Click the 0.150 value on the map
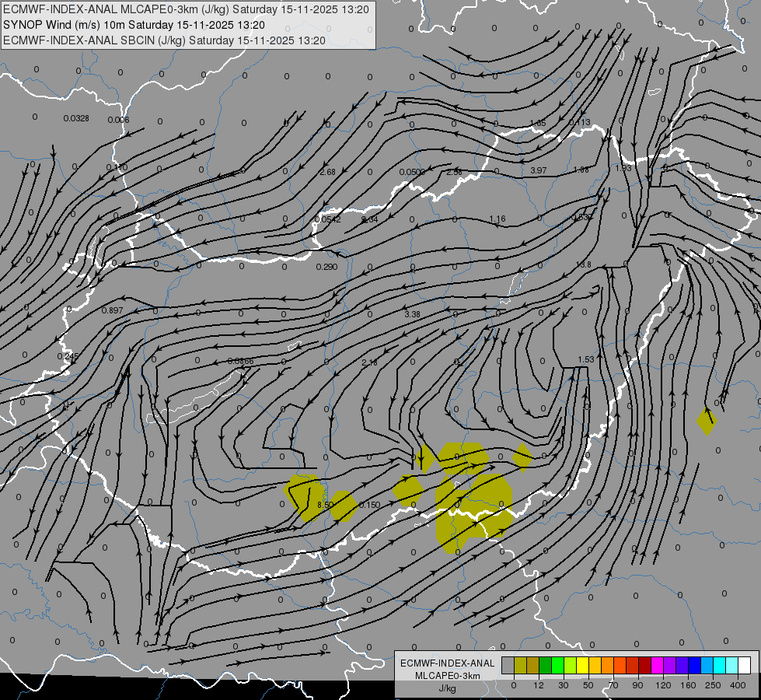This screenshot has width=761, height=700. (x=369, y=506)
